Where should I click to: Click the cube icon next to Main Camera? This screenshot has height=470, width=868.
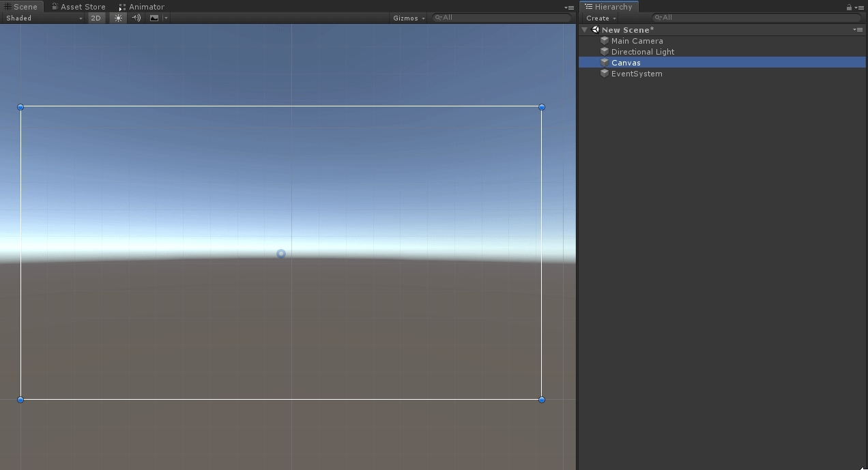click(605, 41)
